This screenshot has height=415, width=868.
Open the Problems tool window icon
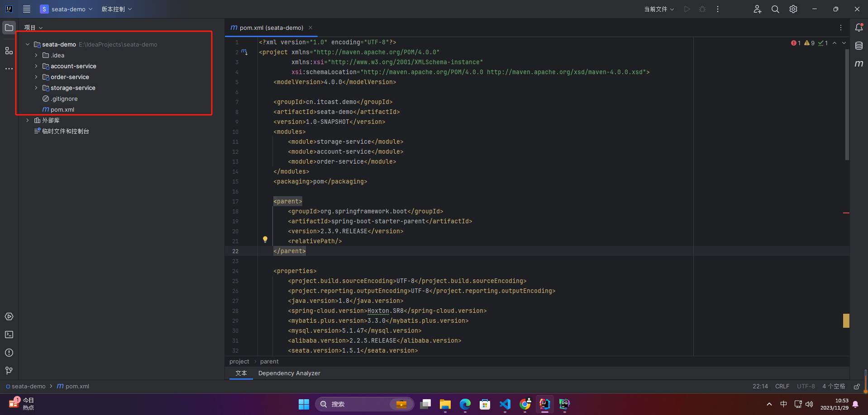pos(9,353)
